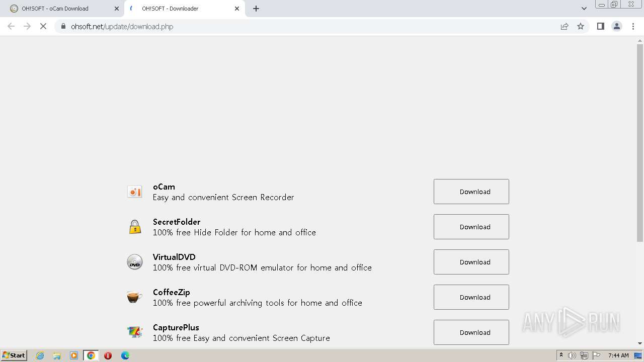Bookmark this page with the star

click(581, 26)
